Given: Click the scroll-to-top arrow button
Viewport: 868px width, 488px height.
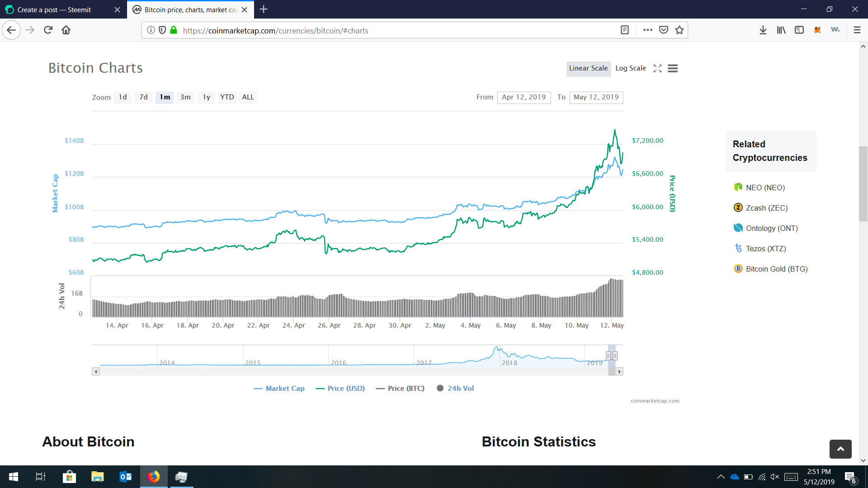Looking at the screenshot, I should [840, 449].
